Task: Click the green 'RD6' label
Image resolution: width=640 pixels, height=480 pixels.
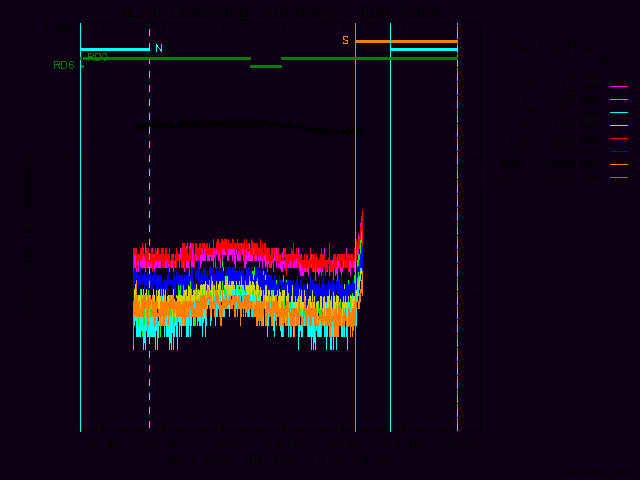Action: (64, 66)
